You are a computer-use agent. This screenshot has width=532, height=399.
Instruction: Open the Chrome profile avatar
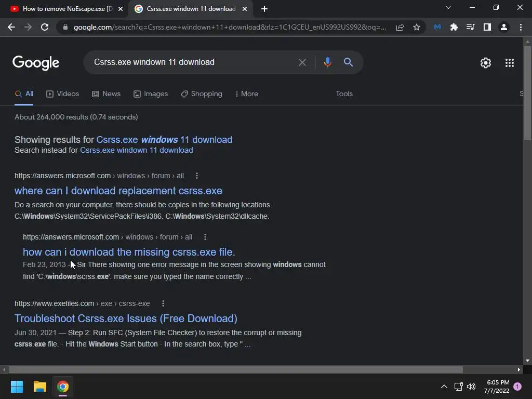point(504,27)
